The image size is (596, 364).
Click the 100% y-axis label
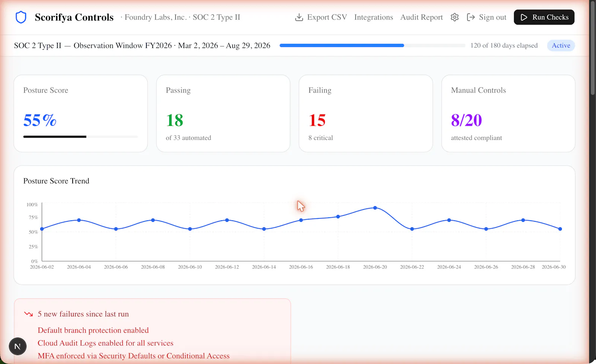32,204
